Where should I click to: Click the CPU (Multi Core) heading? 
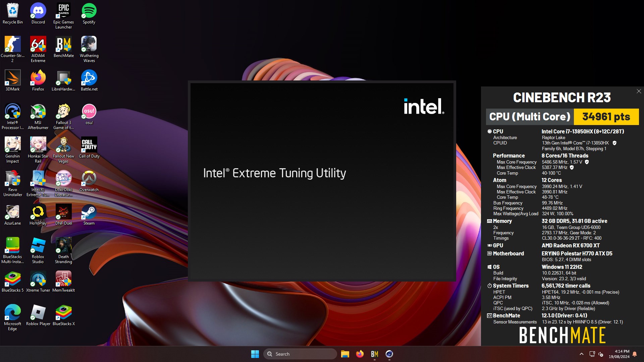[x=530, y=117]
